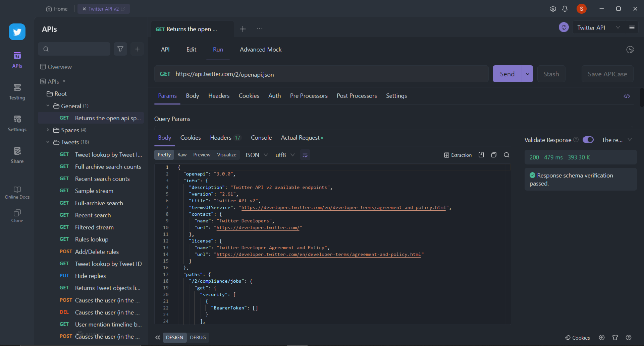Open response Console tab
Screen dimensions: 644x346
click(261, 138)
